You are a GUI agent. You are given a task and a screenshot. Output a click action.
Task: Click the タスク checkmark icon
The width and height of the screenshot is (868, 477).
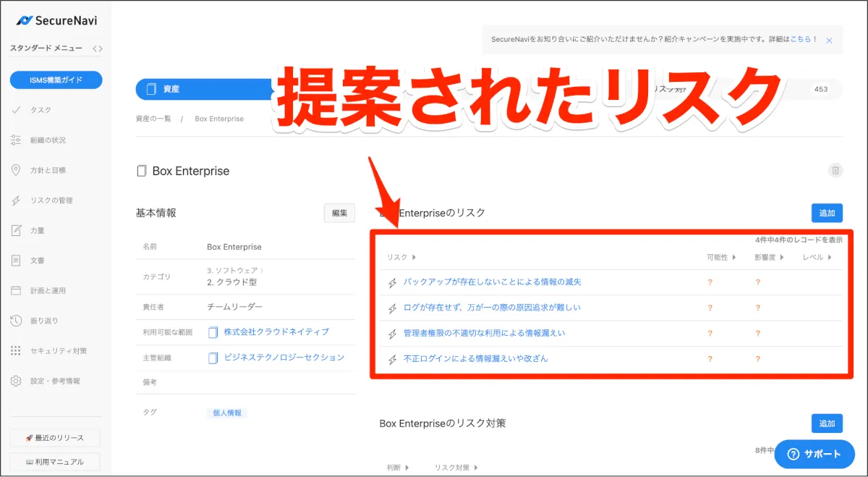click(x=16, y=110)
